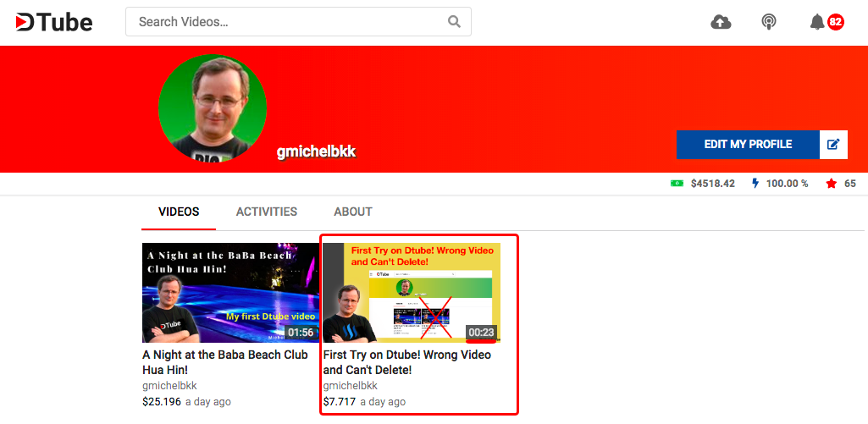Screen dimensions: 868x424
Task: Select the VIDEOS tab
Action: [x=179, y=212]
